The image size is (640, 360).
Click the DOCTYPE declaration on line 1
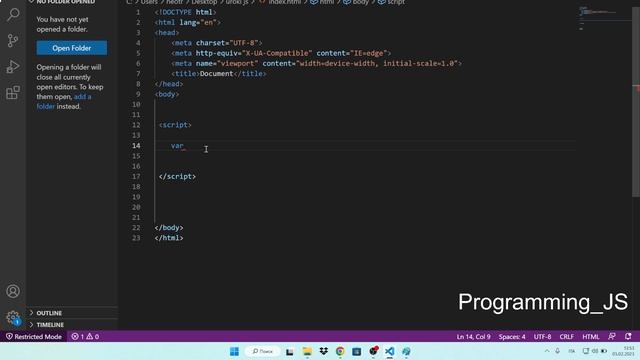tap(185, 12)
